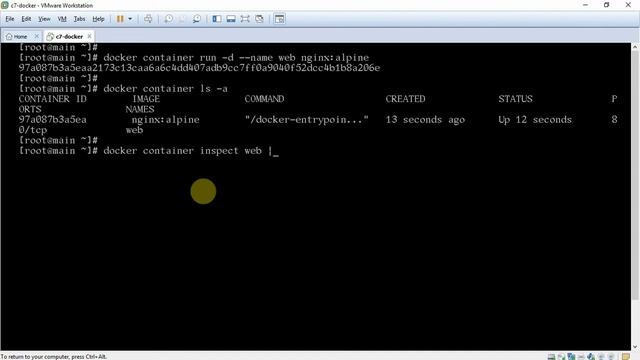
Task: Click the CONTAINER ID column header
Action: pyautogui.click(x=52, y=99)
